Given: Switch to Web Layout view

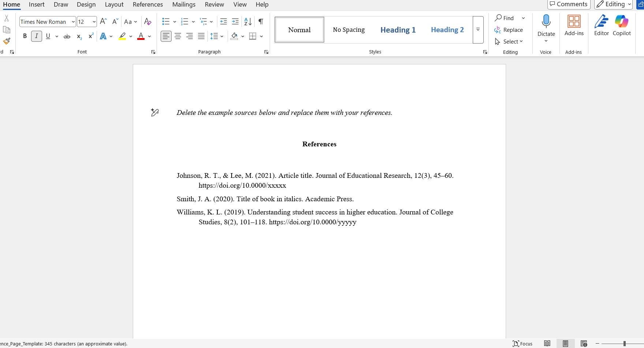Looking at the screenshot, I should 584,344.
